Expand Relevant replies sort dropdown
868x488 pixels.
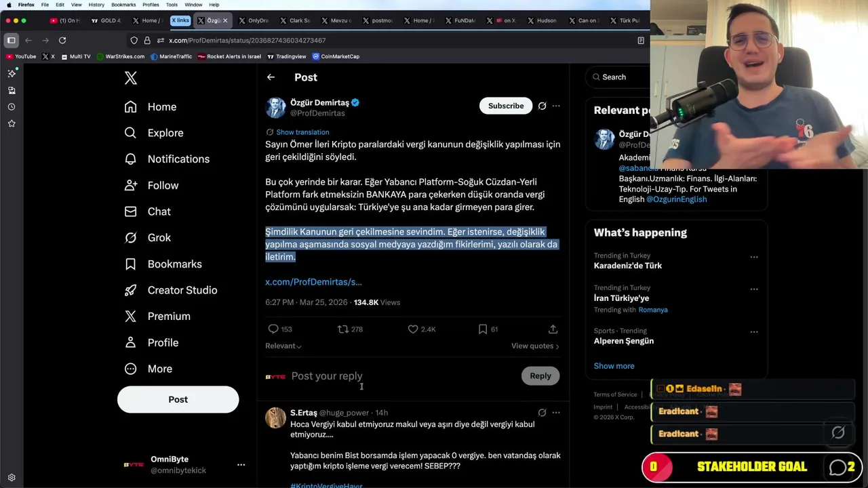[283, 346]
